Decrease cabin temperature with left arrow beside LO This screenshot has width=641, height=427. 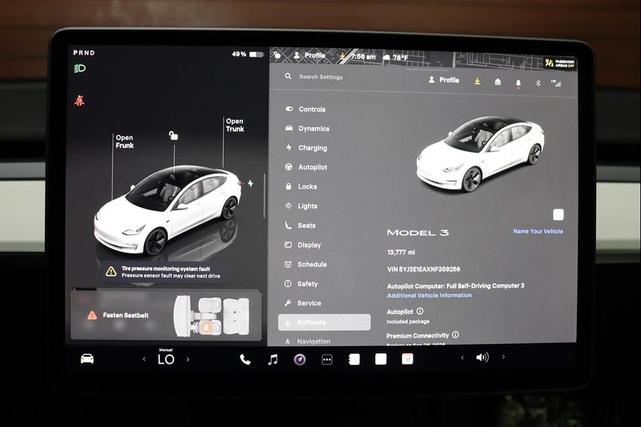coord(144,360)
